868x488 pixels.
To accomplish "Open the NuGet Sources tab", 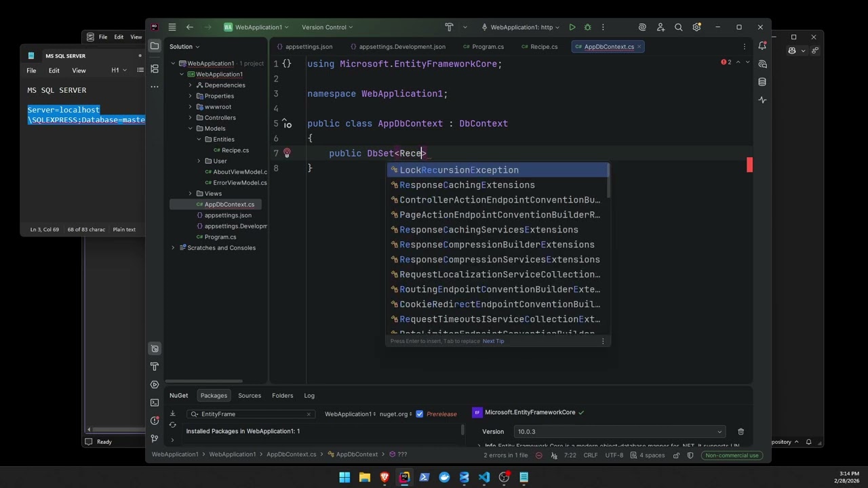I will click(250, 396).
